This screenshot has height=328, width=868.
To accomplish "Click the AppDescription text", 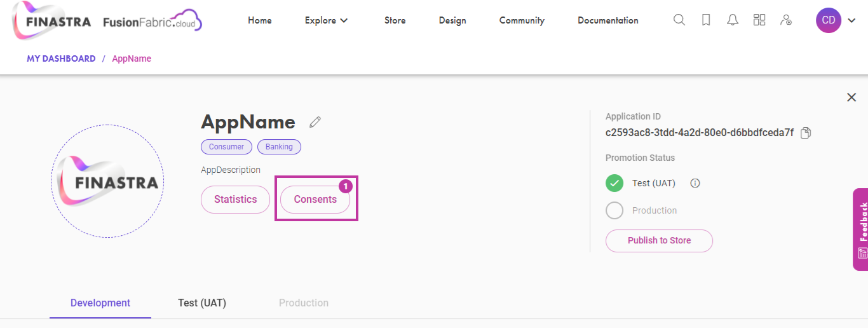I will click(231, 170).
